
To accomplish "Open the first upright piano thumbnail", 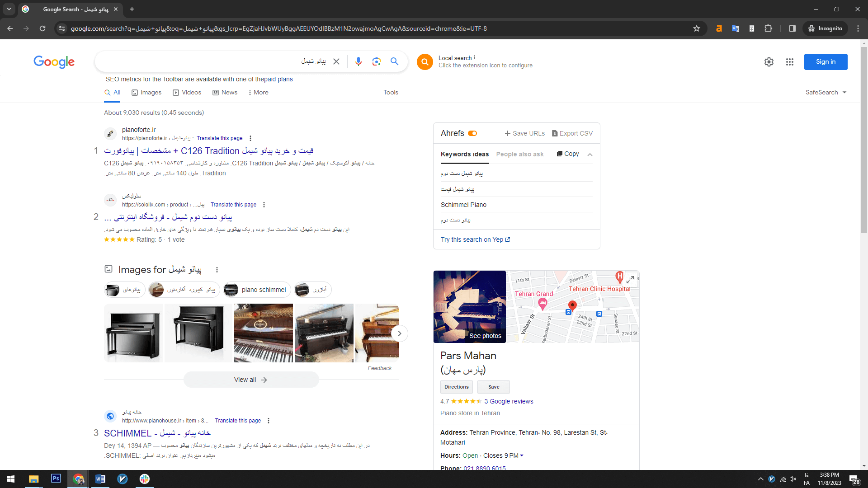I will coord(133,333).
